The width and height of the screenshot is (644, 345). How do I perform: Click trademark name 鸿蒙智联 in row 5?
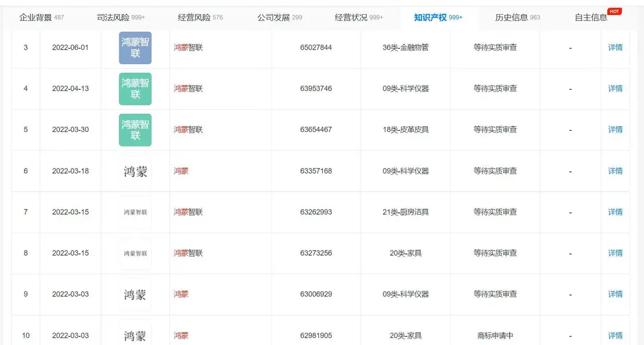click(188, 130)
